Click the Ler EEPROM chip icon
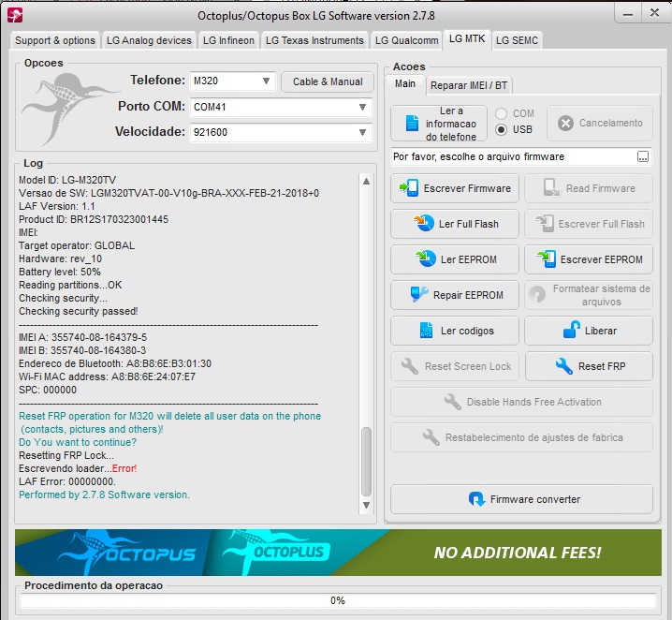672x620 pixels. coord(426,259)
